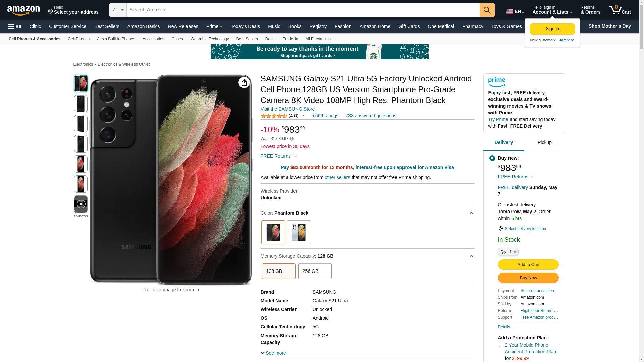The height and width of the screenshot is (362, 644).
Task: Open Today's Deals menu item
Action: tap(245, 26)
